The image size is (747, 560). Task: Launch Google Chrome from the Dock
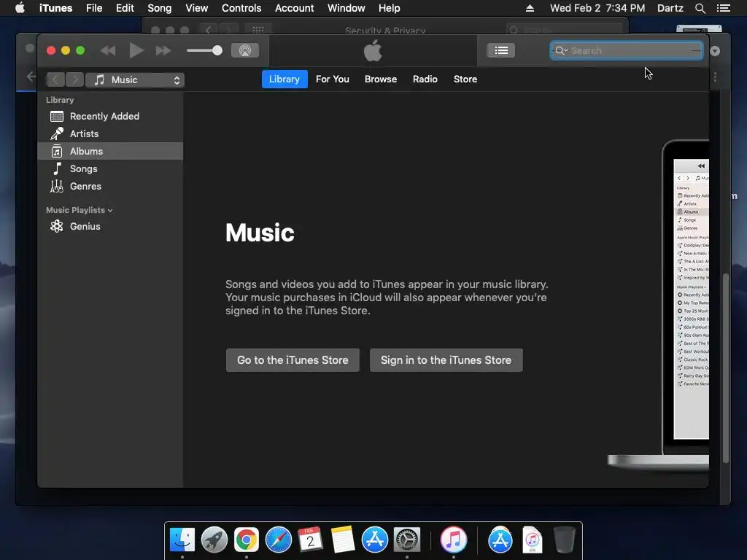click(247, 540)
